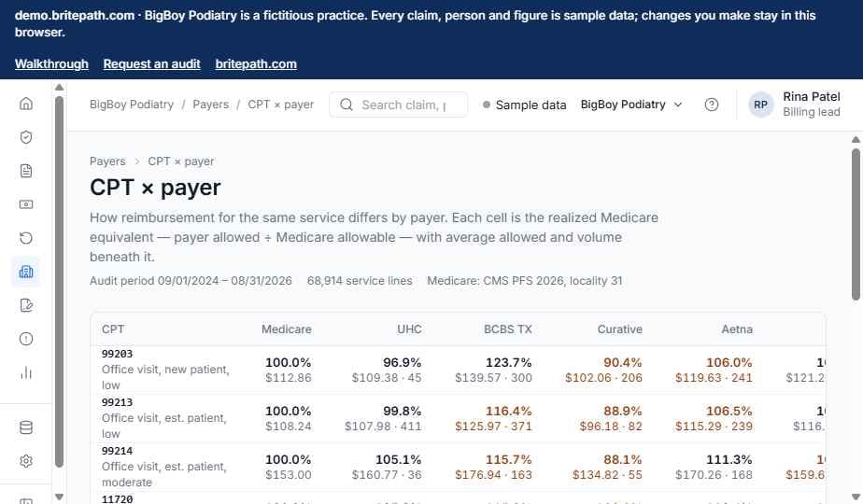Select the bar chart sidebar icon
Image resolution: width=863 pixels, height=504 pixels.
pyautogui.click(x=26, y=372)
